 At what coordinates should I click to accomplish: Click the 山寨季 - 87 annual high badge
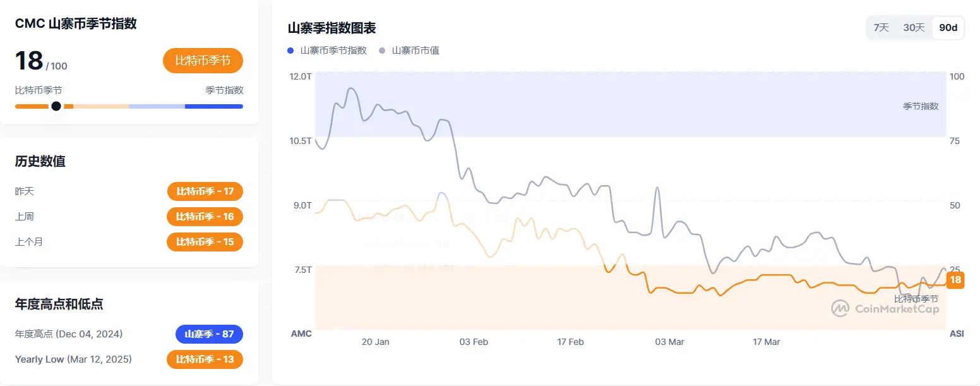click(x=209, y=334)
